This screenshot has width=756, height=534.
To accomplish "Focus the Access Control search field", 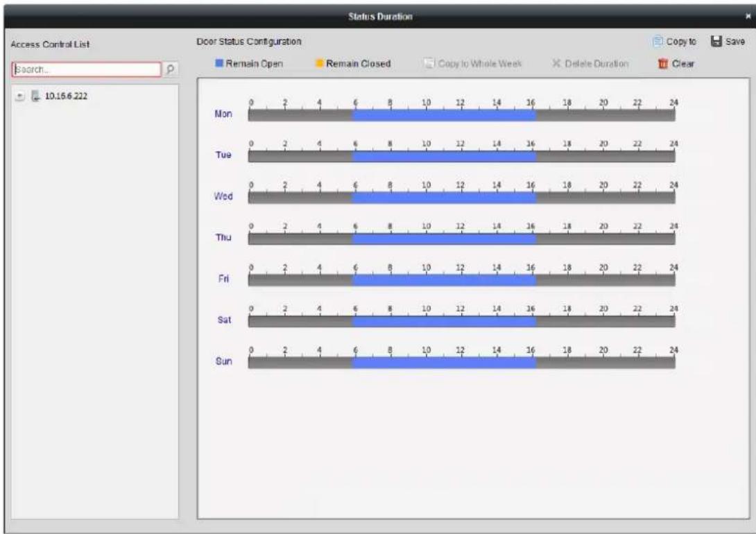I will pos(86,69).
